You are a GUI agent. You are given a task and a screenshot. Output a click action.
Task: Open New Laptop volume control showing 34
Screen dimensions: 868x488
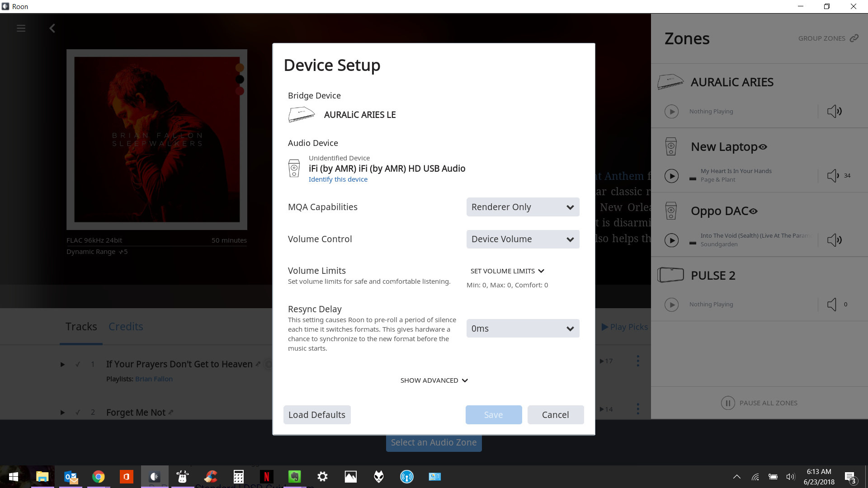[839, 176]
